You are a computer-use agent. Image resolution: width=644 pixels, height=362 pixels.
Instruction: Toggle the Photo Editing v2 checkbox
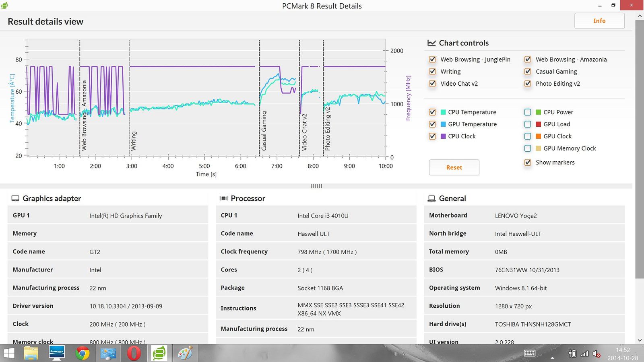tap(528, 84)
